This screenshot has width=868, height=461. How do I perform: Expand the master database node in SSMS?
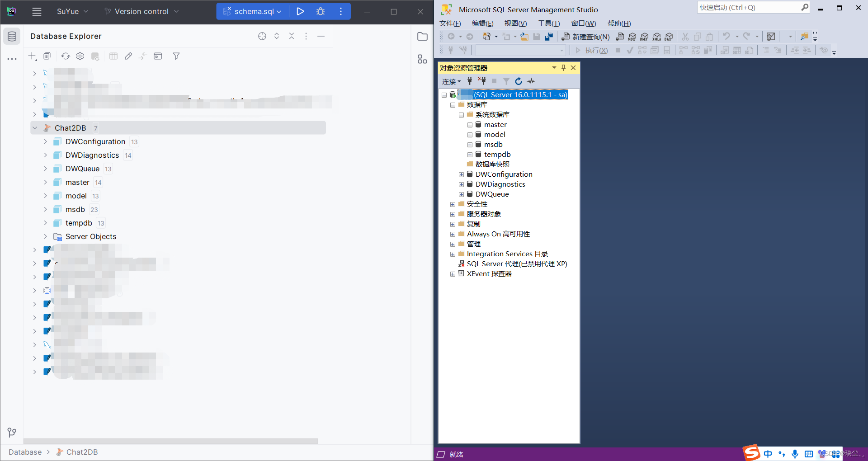point(470,125)
